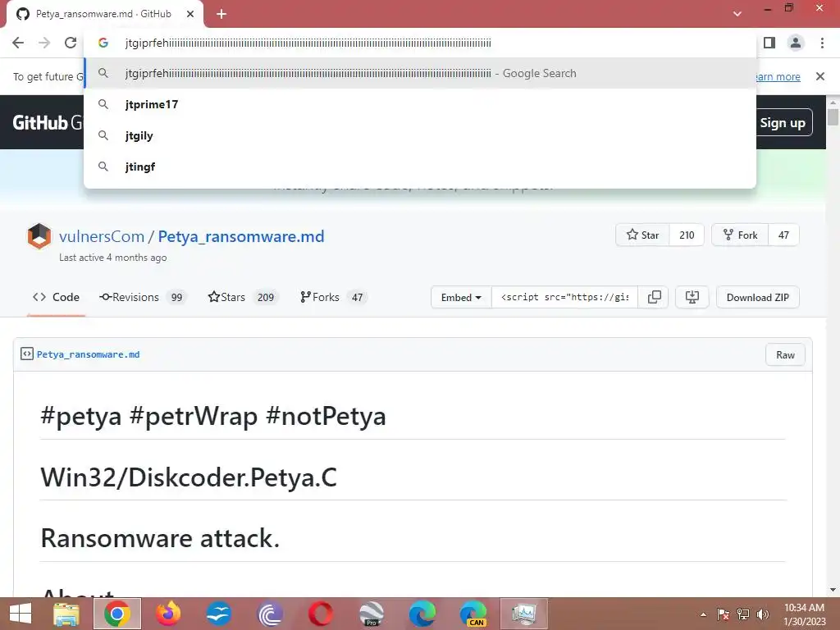This screenshot has width=840, height=630.
Task: Click the page vertical scrollbar thumb
Action: point(833,116)
